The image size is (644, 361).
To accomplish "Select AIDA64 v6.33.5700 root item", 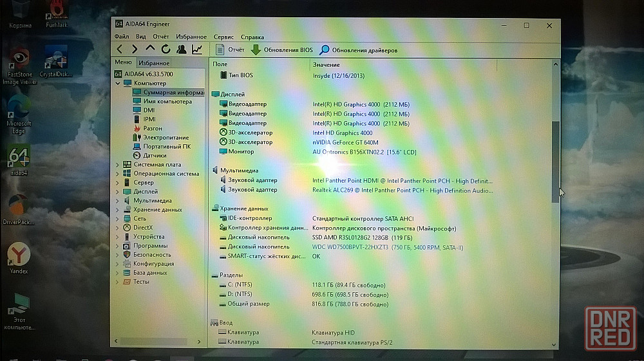I will point(144,74).
